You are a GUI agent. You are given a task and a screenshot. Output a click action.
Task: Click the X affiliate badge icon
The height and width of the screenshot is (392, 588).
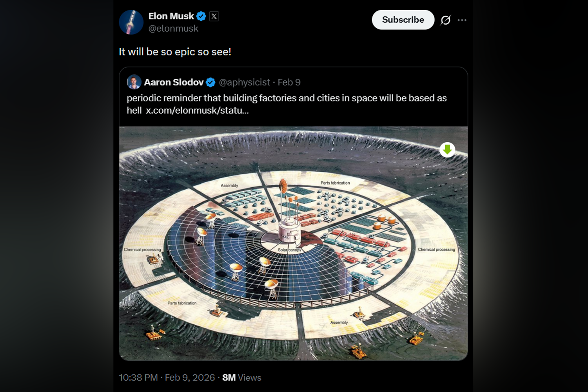click(214, 16)
